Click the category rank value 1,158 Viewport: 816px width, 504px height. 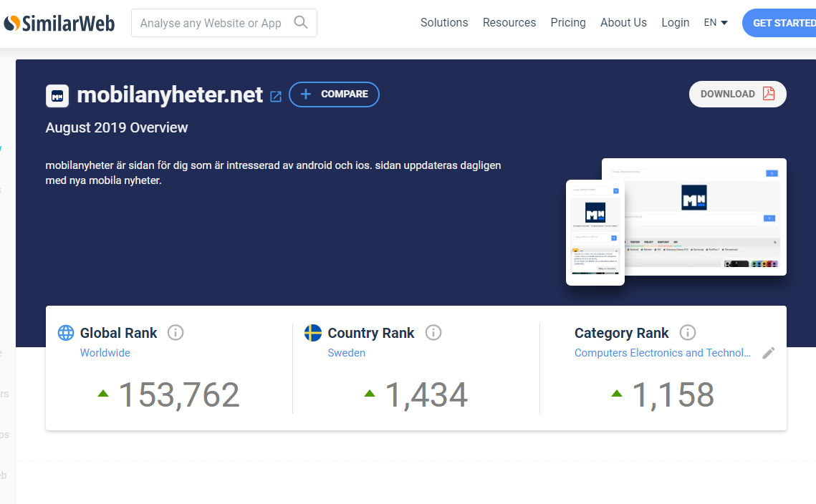(673, 394)
